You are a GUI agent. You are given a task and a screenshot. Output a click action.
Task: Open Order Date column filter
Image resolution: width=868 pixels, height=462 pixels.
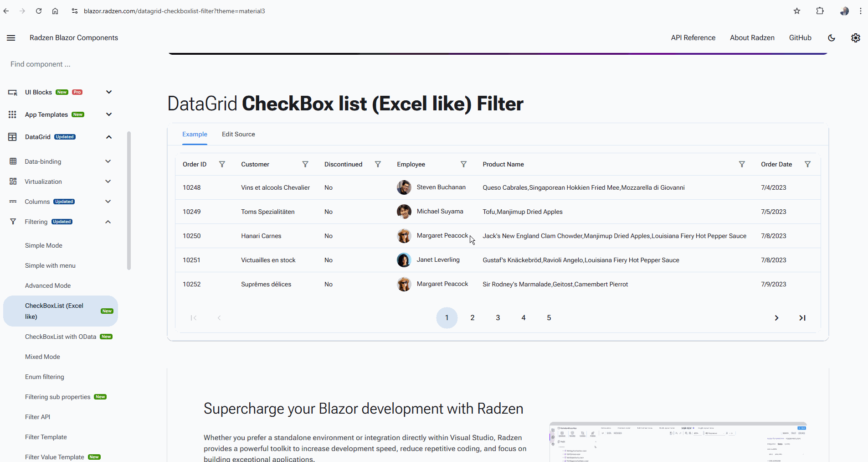[807, 164]
